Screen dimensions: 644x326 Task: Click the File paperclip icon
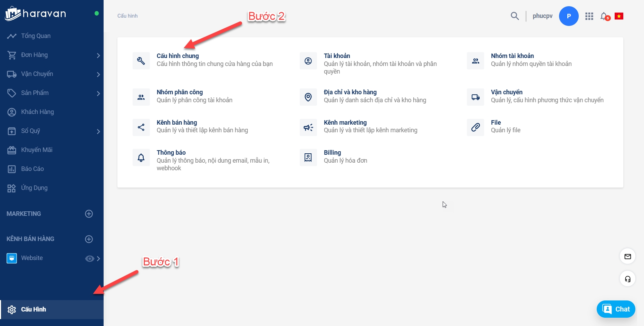(475, 127)
